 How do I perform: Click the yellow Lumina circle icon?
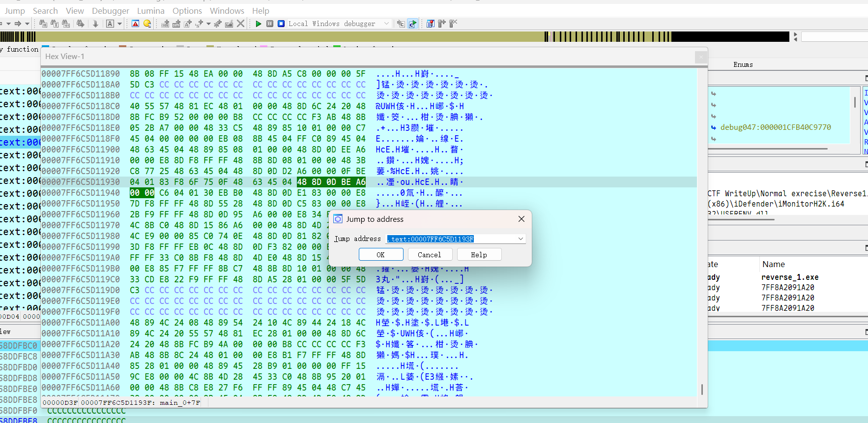(x=147, y=24)
